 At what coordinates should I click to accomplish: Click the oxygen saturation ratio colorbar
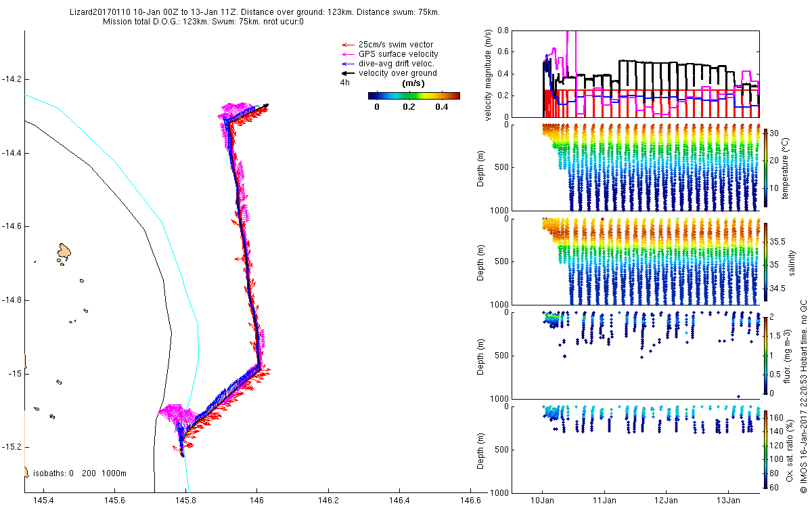(x=766, y=448)
